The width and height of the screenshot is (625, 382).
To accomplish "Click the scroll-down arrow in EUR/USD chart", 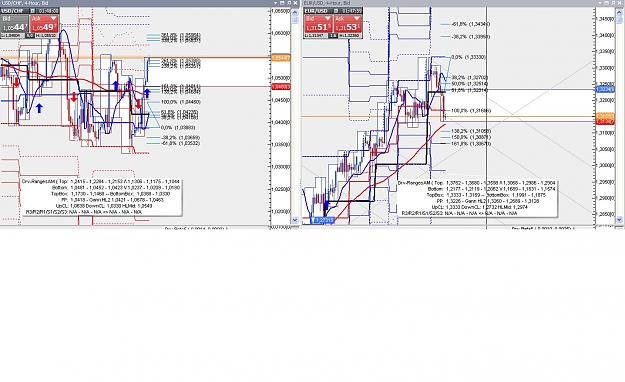I will click(619, 220).
